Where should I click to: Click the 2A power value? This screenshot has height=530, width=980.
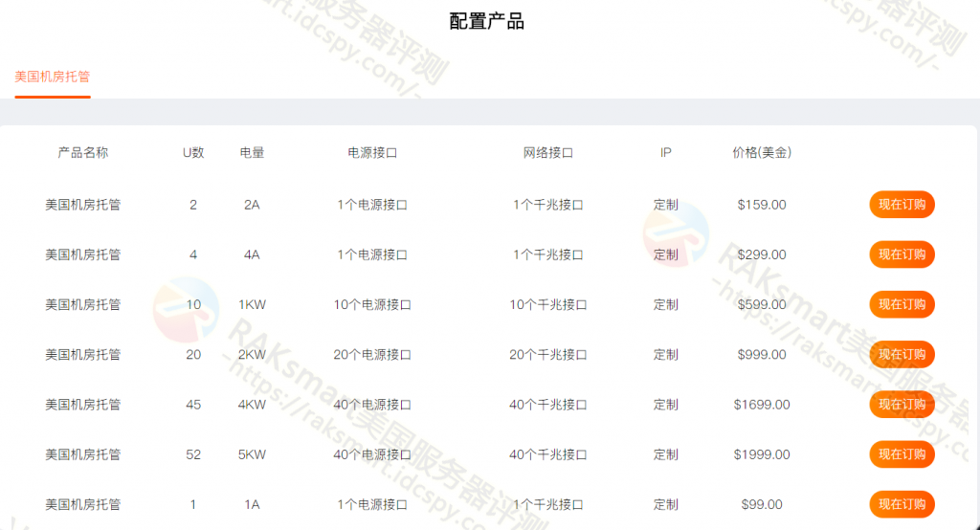[x=252, y=205]
